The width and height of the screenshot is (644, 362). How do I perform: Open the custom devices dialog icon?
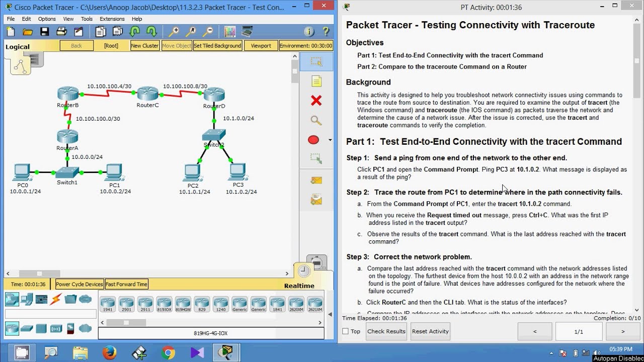[247, 32]
